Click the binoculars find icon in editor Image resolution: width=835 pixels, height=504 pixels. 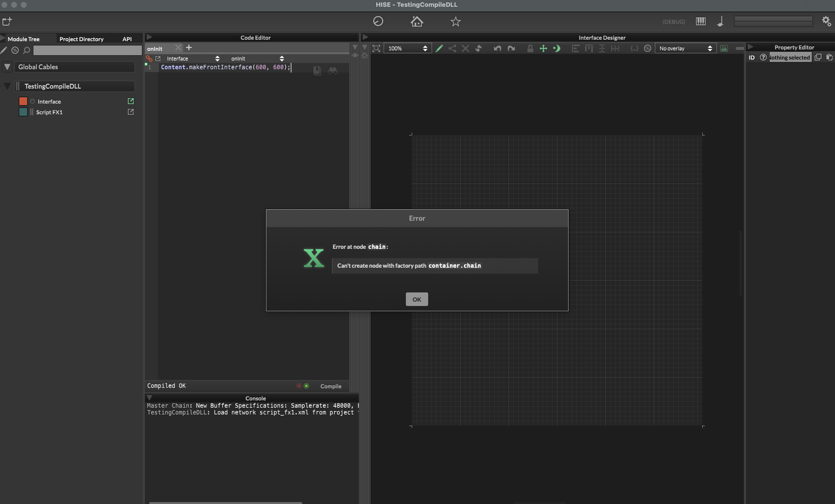coord(333,71)
